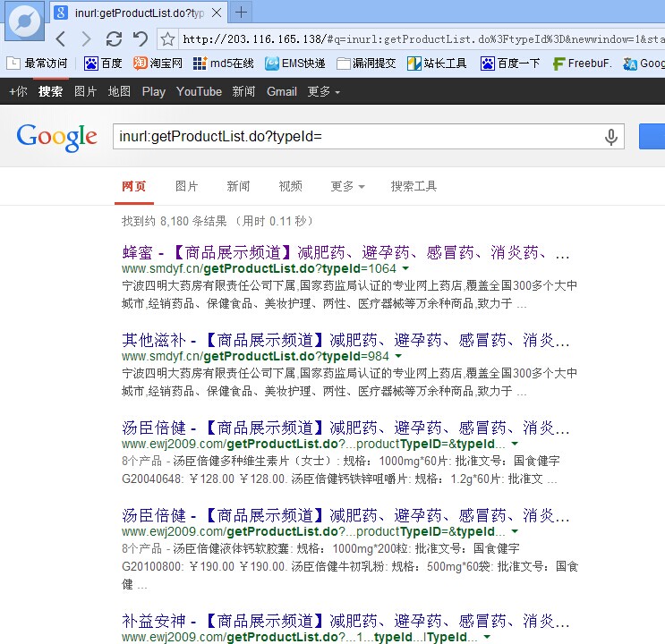The image size is (665, 644).
Task: Start voice search with microphone icon
Action: point(611,137)
